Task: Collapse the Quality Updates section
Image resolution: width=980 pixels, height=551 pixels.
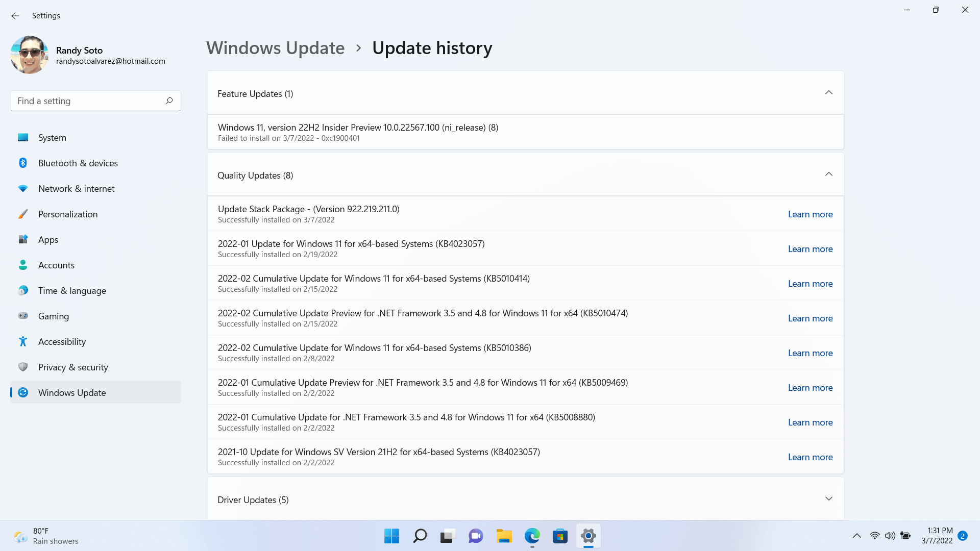Action: pos(828,174)
